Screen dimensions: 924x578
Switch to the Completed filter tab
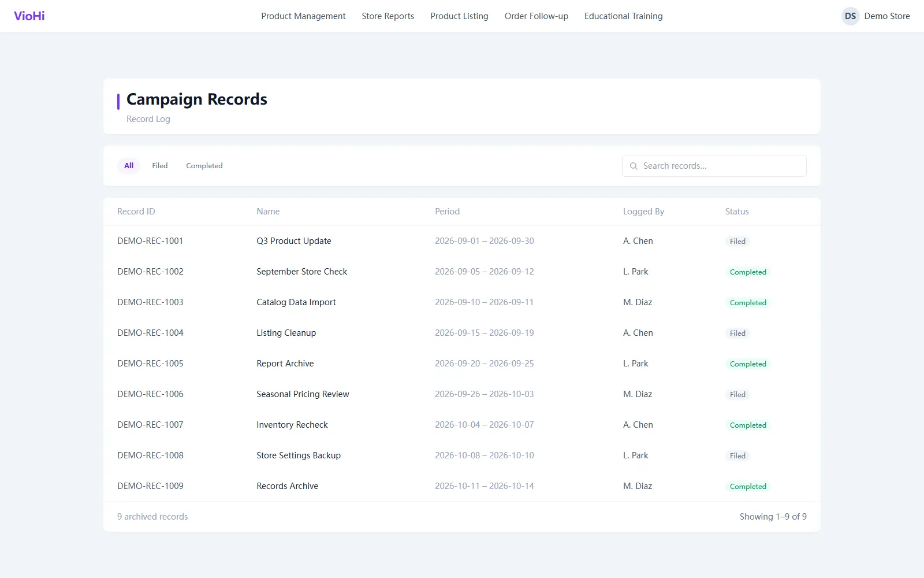[204, 166]
